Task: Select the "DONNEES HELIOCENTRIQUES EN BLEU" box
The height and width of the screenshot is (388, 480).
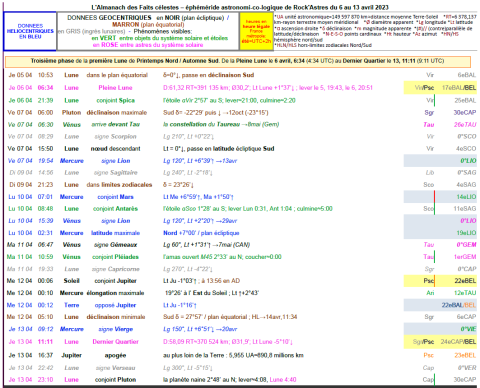Action: tap(30, 31)
